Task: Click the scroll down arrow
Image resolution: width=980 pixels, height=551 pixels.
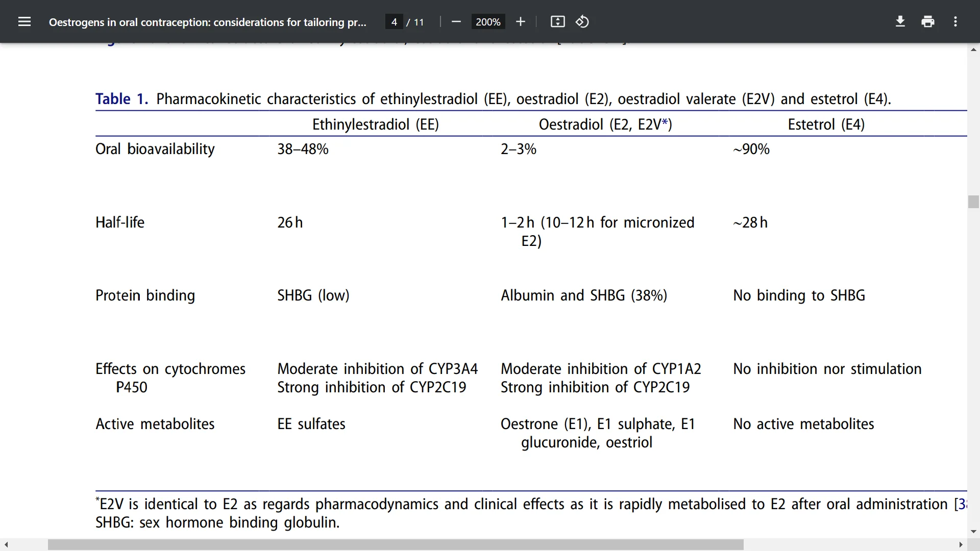Action: (x=973, y=532)
